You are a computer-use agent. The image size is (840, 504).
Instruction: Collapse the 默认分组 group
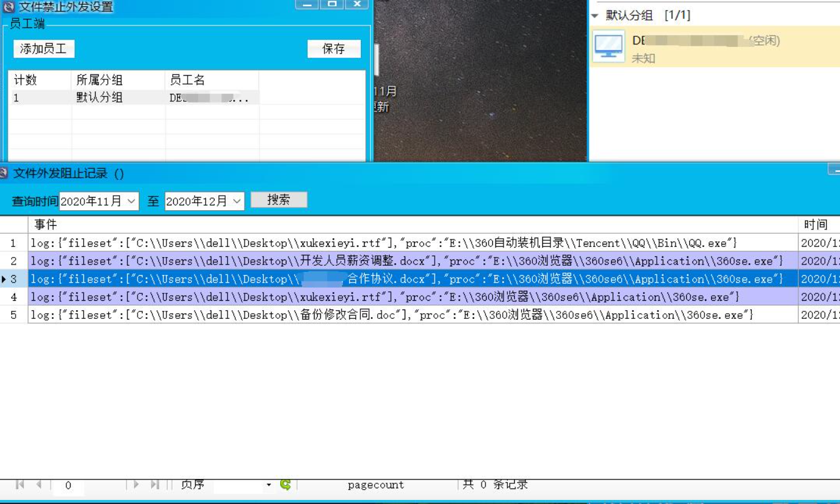tap(595, 16)
